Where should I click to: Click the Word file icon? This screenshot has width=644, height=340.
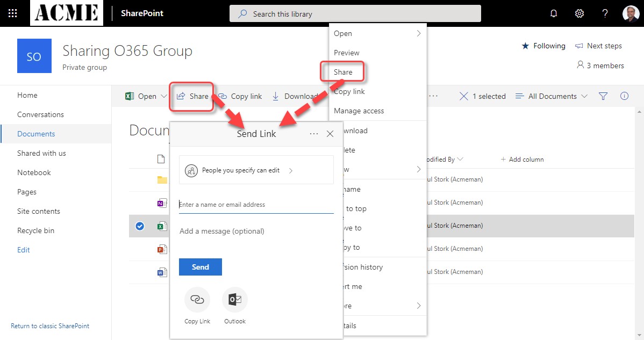162,272
